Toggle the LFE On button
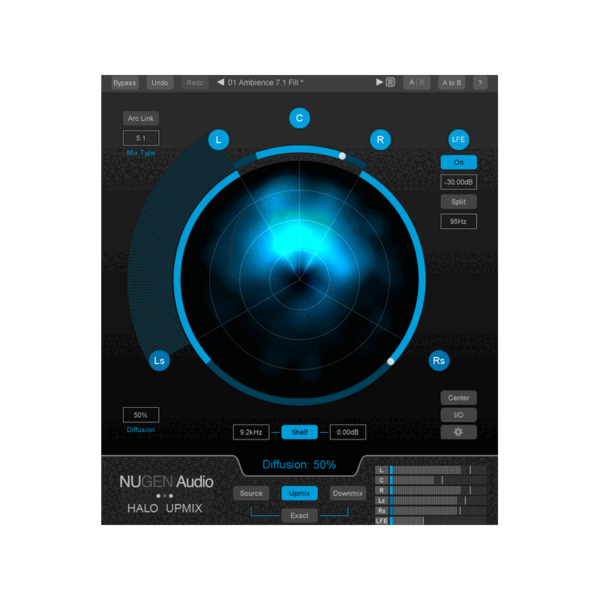The width and height of the screenshot is (600, 600). click(x=458, y=162)
